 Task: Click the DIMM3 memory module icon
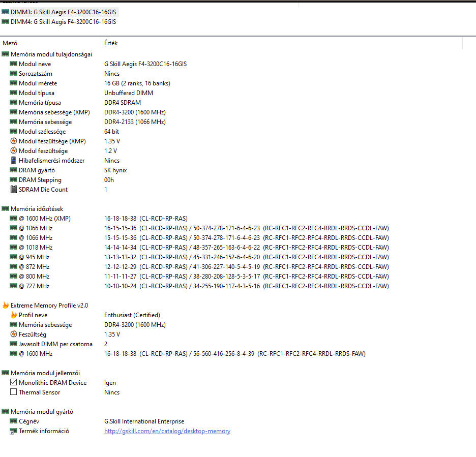coord(5,12)
